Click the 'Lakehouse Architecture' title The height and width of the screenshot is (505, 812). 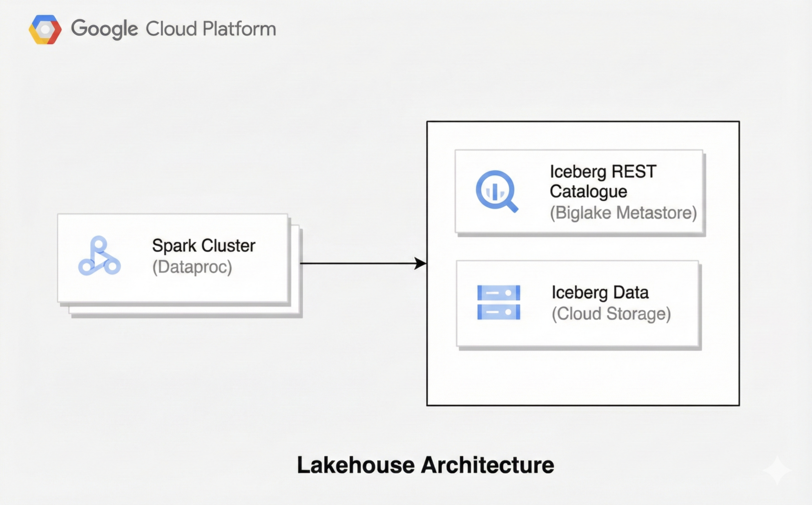click(x=425, y=465)
